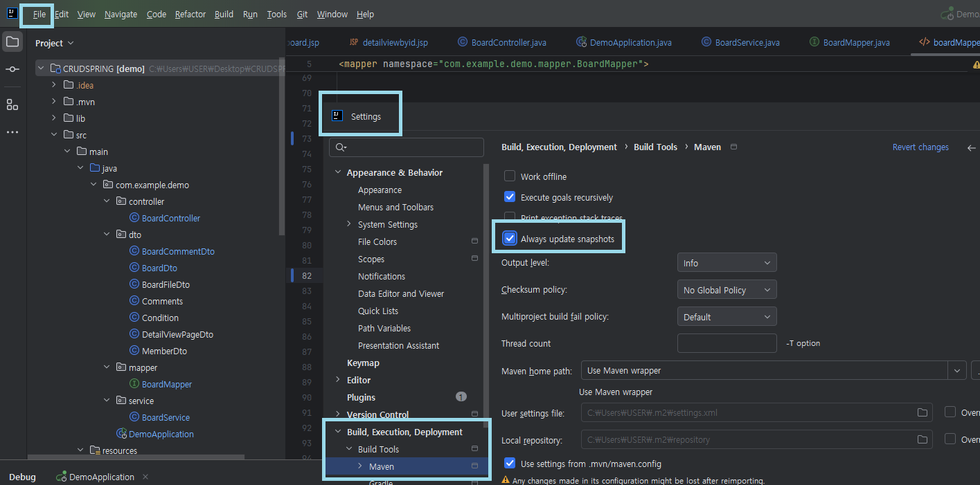Click the search magnifier in Settings
The height and width of the screenshot is (485, 980).
click(341, 147)
